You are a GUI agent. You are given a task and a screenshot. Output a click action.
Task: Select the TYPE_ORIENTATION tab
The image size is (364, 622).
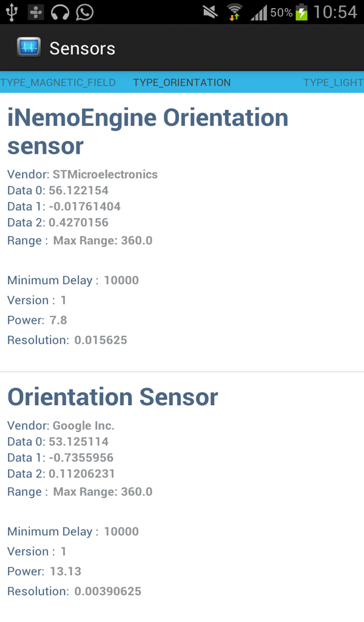tap(181, 83)
